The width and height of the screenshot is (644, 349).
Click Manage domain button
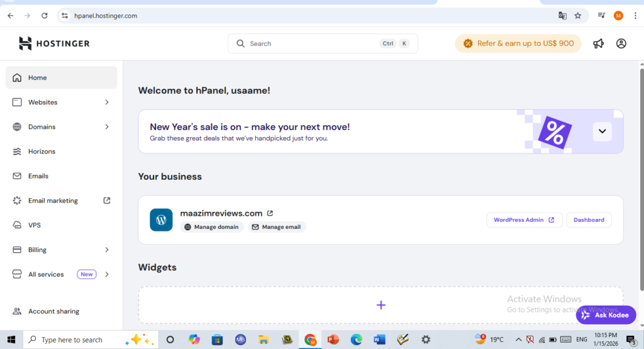click(x=211, y=226)
